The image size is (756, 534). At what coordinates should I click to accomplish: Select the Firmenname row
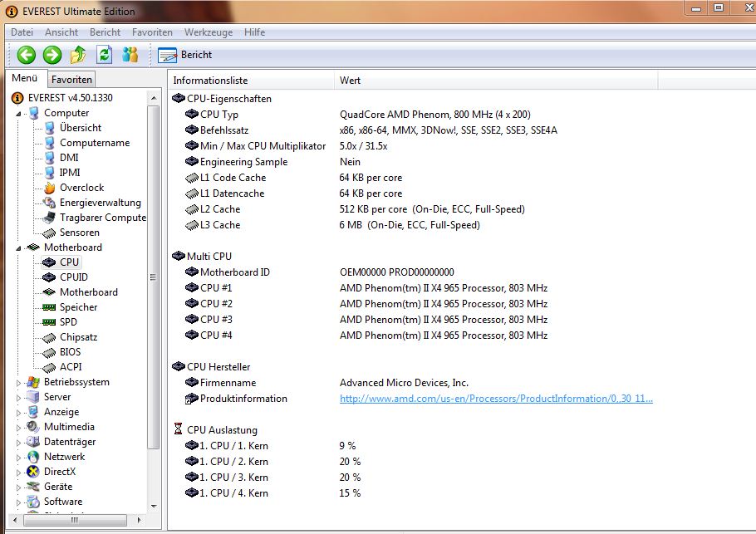coord(326,383)
